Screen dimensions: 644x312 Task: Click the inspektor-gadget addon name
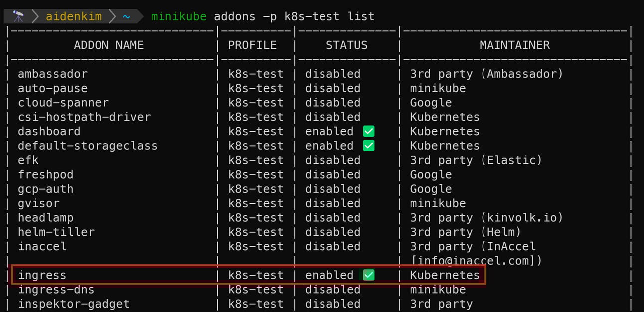click(74, 304)
